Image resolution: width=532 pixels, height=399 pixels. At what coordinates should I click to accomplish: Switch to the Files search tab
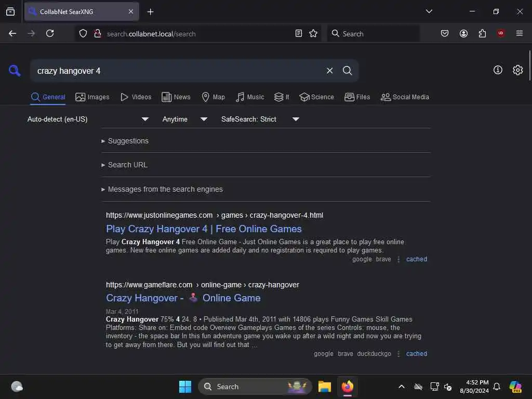pos(357,97)
